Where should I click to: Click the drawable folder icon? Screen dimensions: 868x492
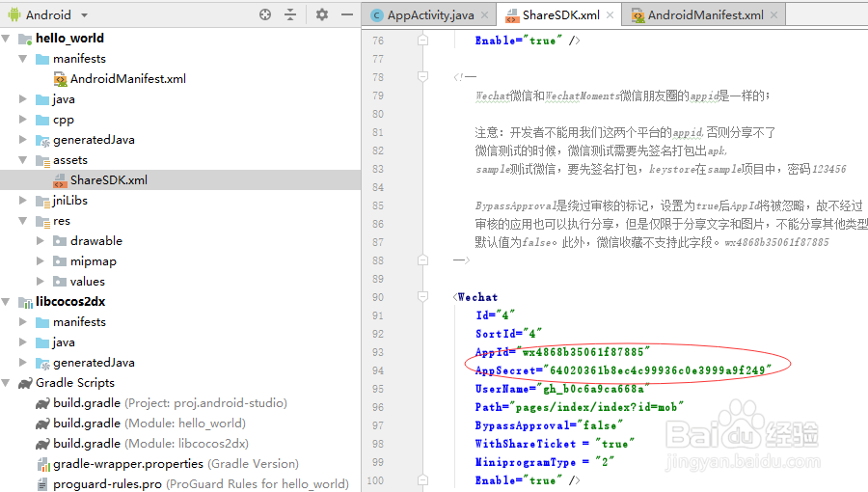tap(60, 241)
